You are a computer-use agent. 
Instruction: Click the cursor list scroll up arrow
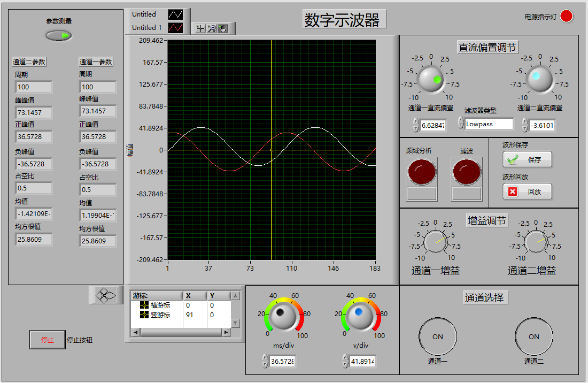point(236,296)
